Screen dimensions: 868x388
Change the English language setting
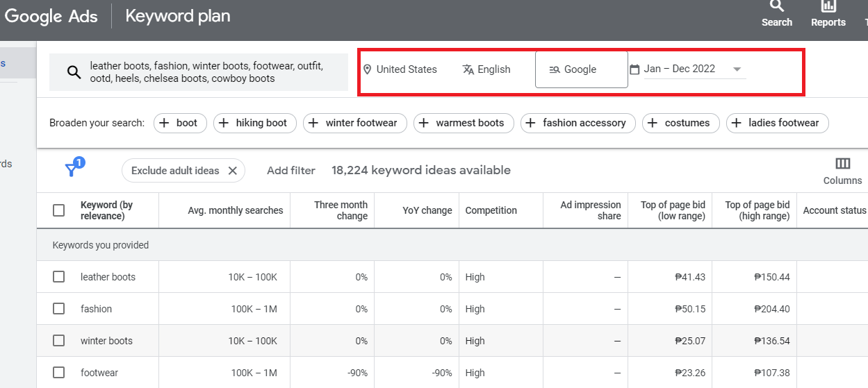click(486, 69)
